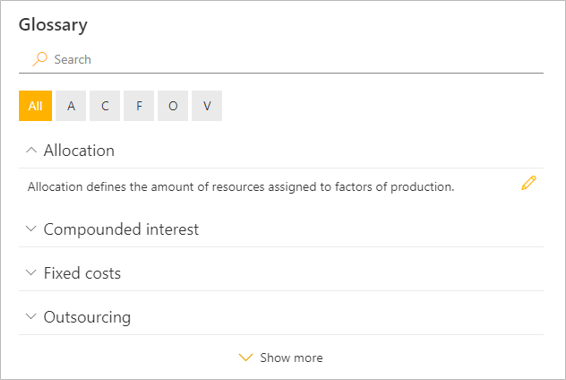This screenshot has width=566, height=380.
Task: Filter glossary by letter F
Action: [139, 106]
